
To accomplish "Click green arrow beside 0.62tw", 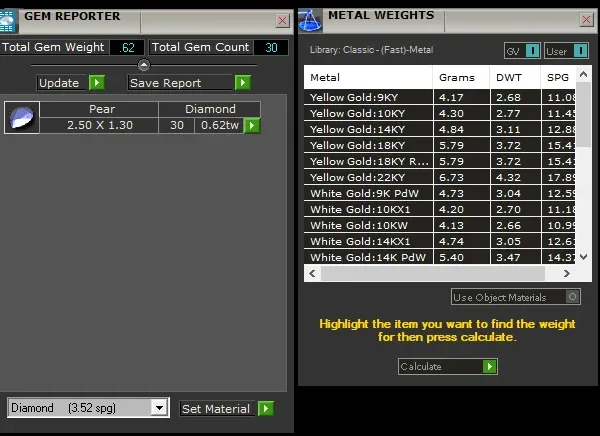I will [252, 126].
